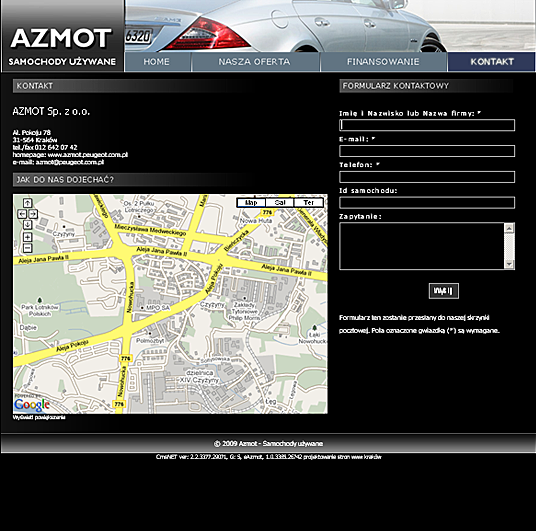
Task: Click the Zapytanie scrollbar up arrow
Action: click(509, 228)
